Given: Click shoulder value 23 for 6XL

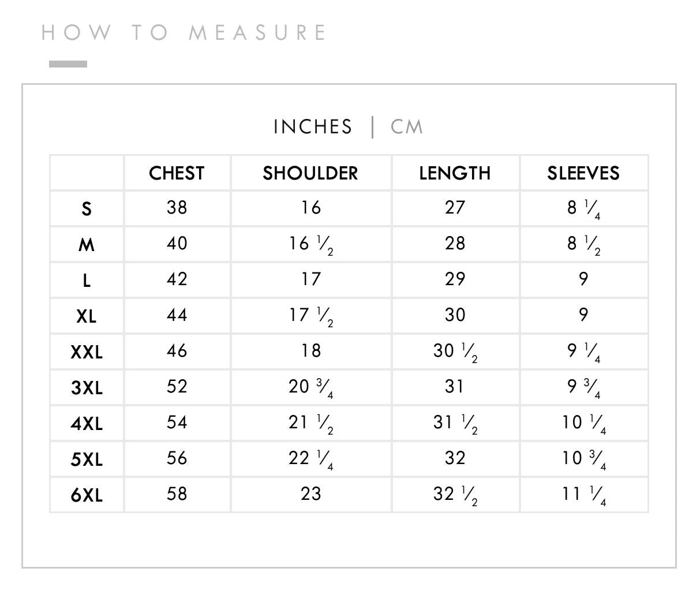Looking at the screenshot, I should pyautogui.click(x=310, y=494).
